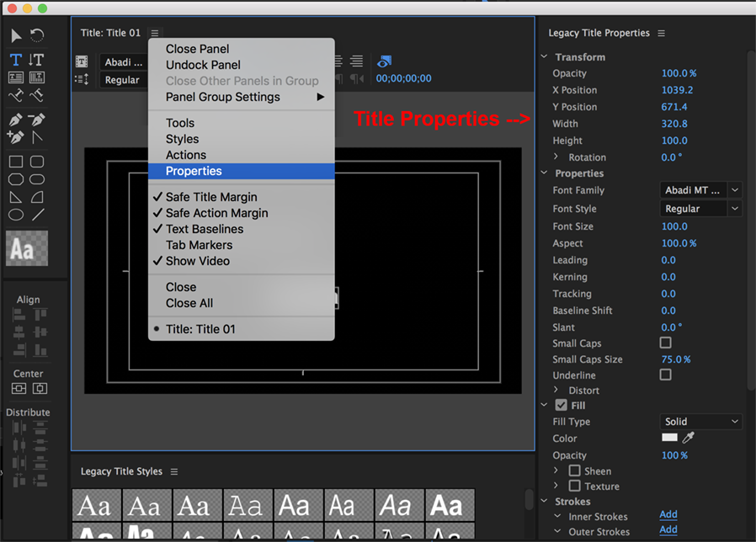
Task: Select the Rectangle shape tool
Action: (x=16, y=161)
